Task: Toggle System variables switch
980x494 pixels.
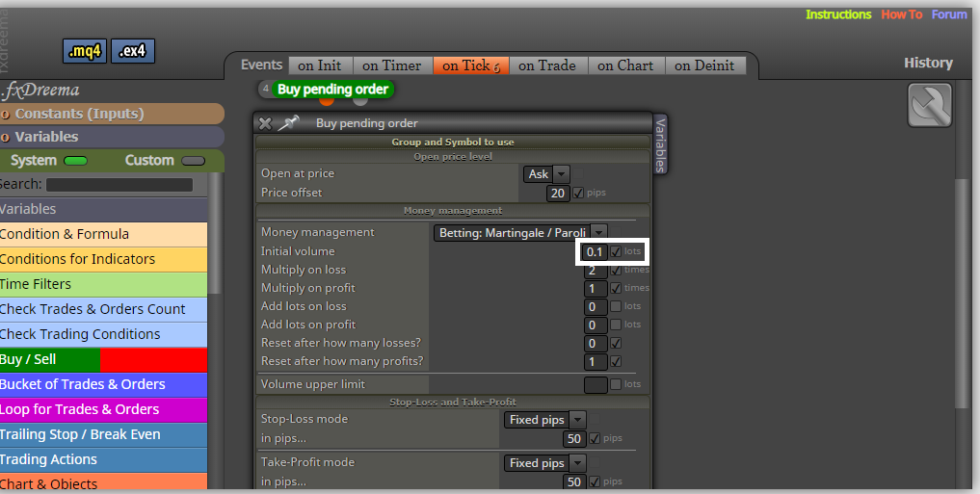Action: click(75, 161)
